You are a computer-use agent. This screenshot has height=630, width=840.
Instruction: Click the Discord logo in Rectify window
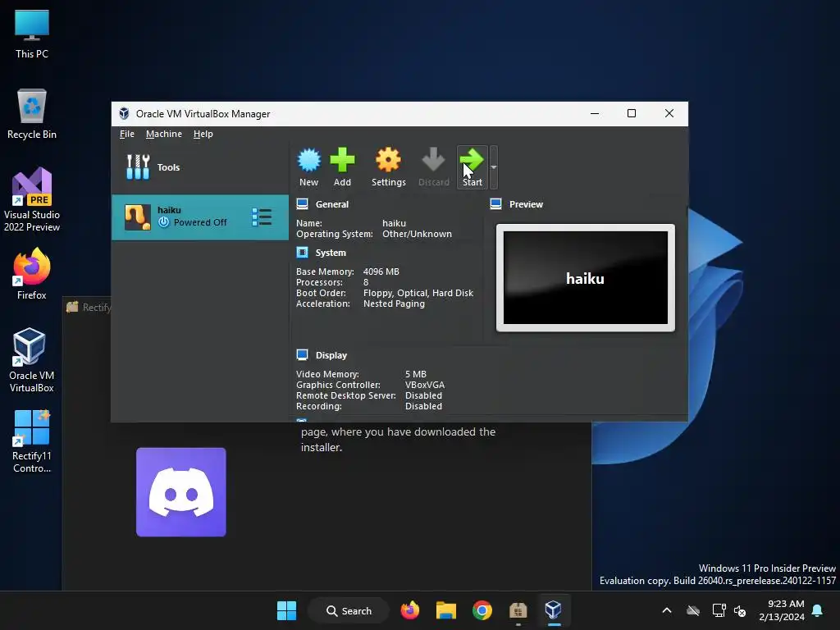(x=181, y=492)
